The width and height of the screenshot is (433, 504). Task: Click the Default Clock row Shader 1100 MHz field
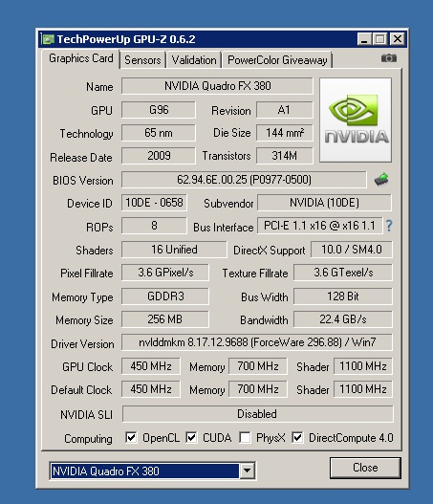[363, 389]
